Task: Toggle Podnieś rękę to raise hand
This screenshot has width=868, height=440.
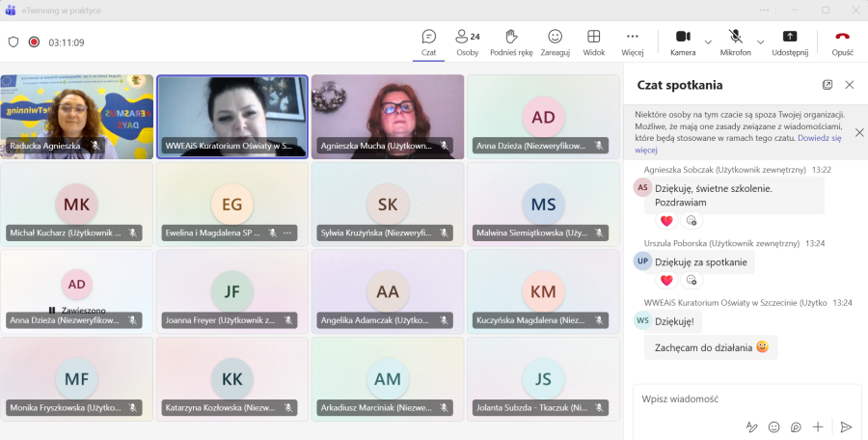Action: (511, 41)
